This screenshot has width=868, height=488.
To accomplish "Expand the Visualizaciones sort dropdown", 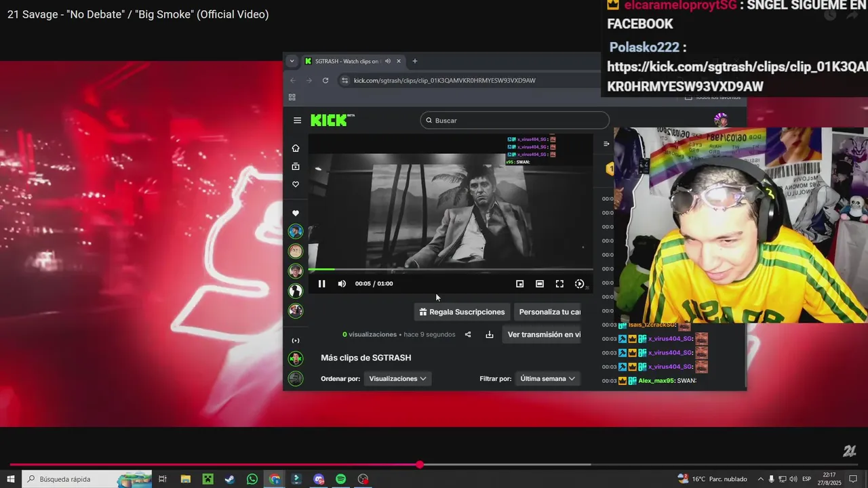I will tap(397, 379).
